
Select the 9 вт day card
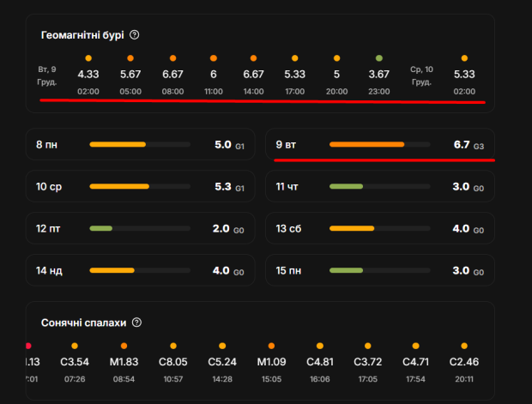[x=379, y=145]
